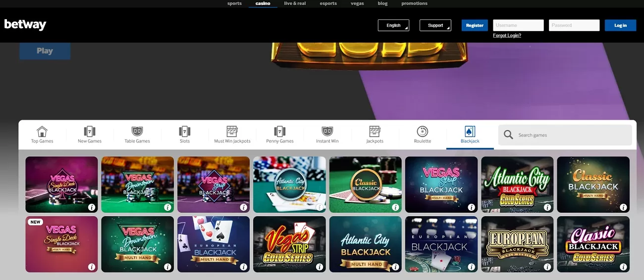The width and height of the screenshot is (644, 280).
Task: Open Classic Blackjack green table thumbnail
Action: point(366,185)
